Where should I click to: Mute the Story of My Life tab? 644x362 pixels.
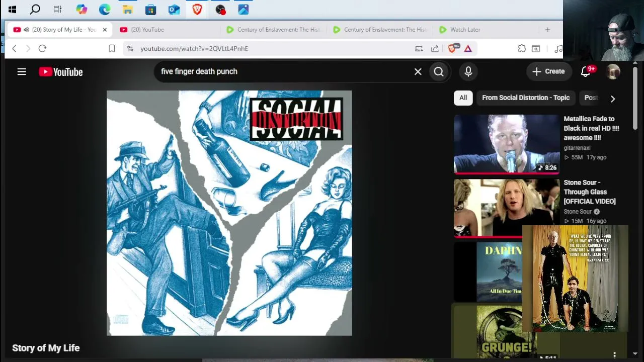[x=26, y=30]
